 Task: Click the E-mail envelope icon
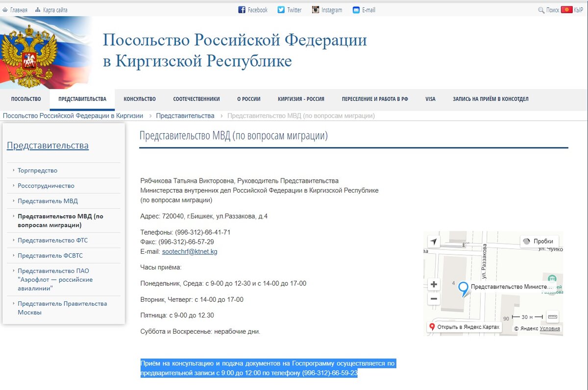[356, 10]
